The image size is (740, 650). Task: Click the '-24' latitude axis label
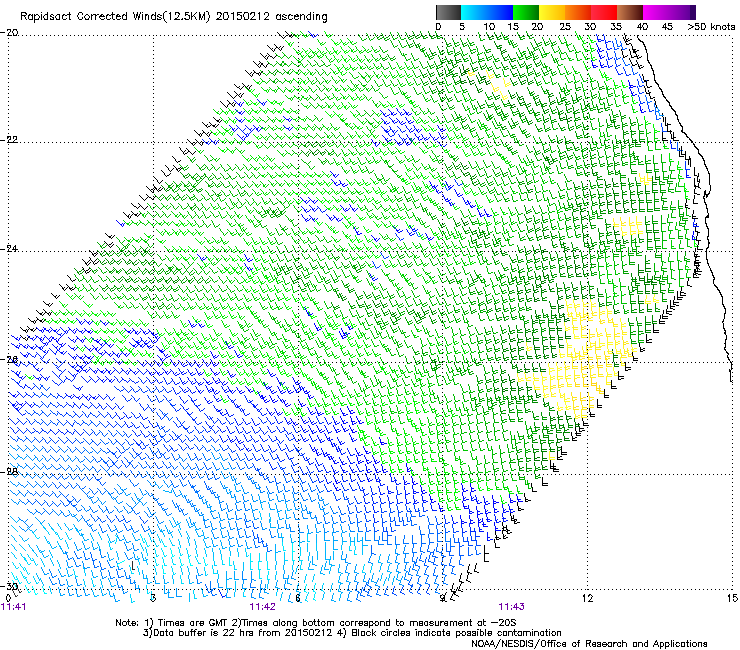coord(9,248)
